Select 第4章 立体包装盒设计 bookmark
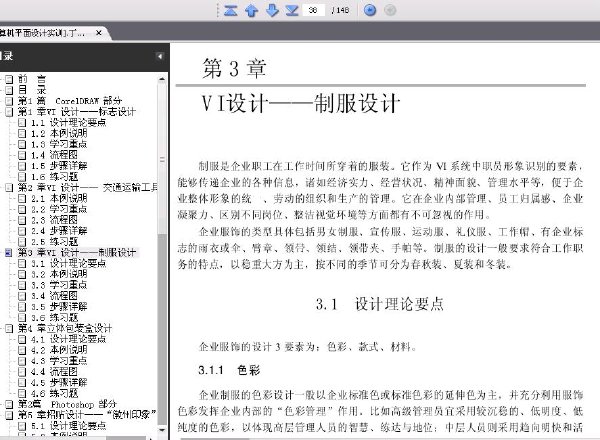 [65, 328]
